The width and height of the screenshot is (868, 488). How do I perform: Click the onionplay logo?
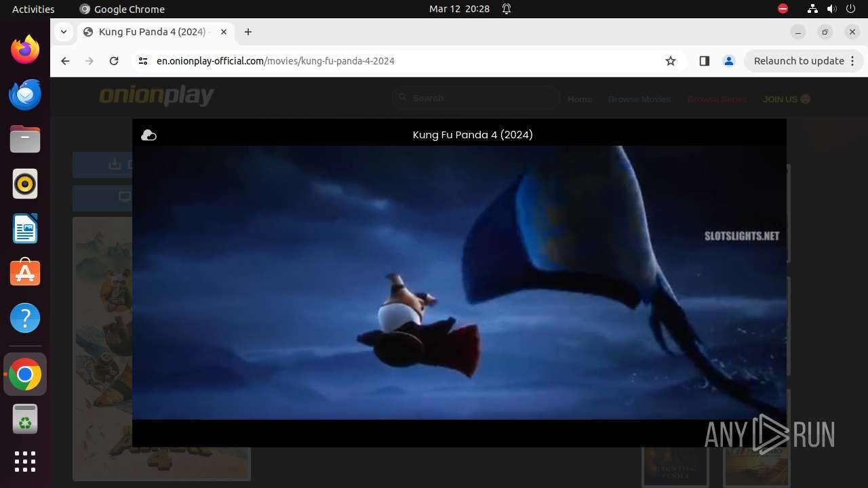click(157, 96)
